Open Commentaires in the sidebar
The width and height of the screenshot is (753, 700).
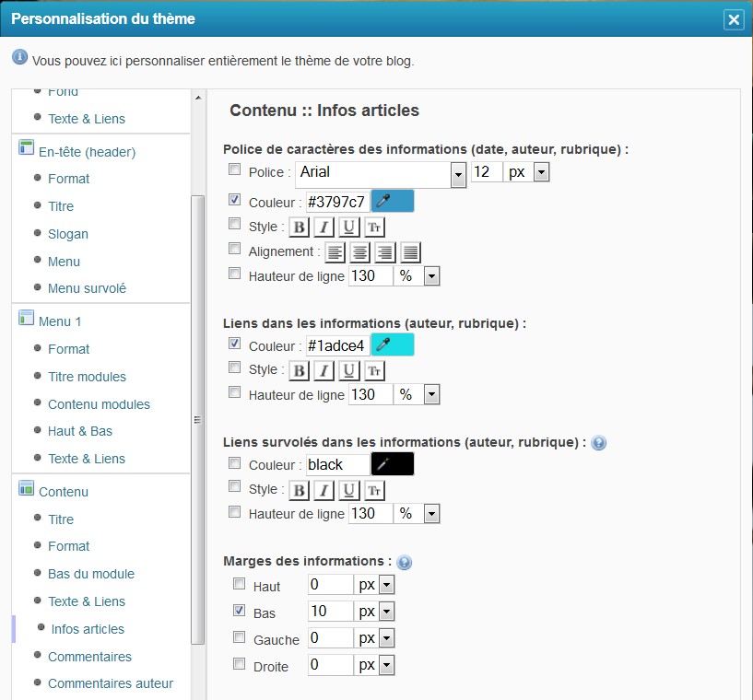click(x=89, y=657)
